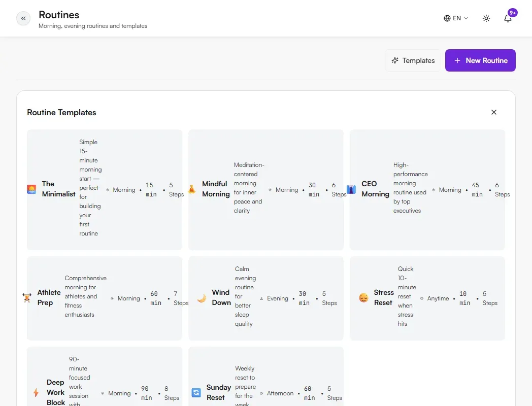The image size is (532, 406).
Task: Select the Stress Reset template title
Action: click(x=384, y=297)
